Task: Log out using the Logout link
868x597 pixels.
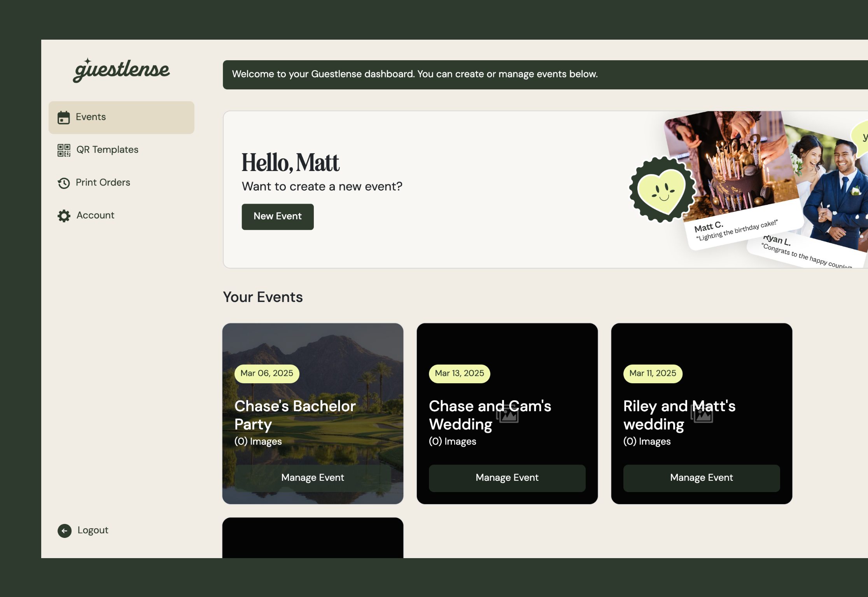Action: [x=93, y=530]
